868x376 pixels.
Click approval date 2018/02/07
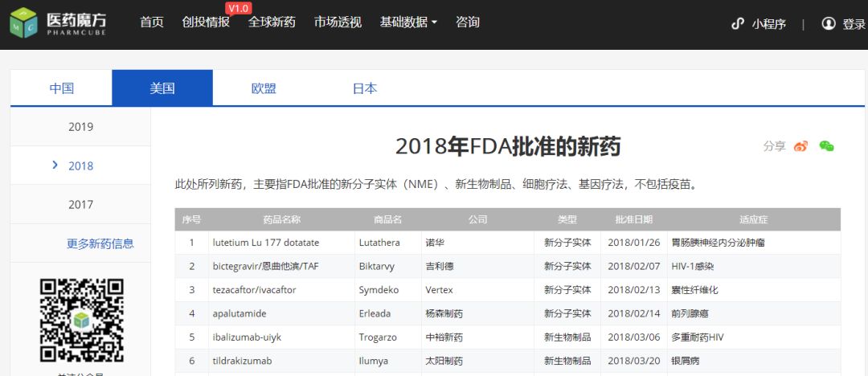[634, 267]
